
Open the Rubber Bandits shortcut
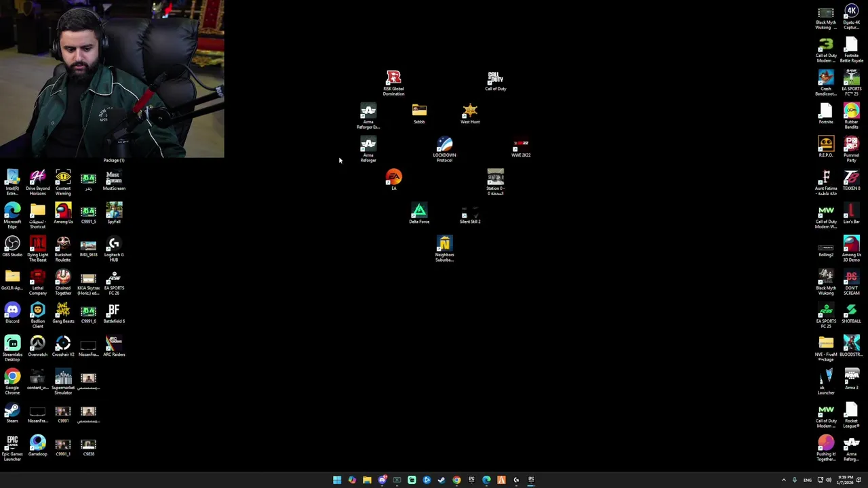(x=851, y=117)
